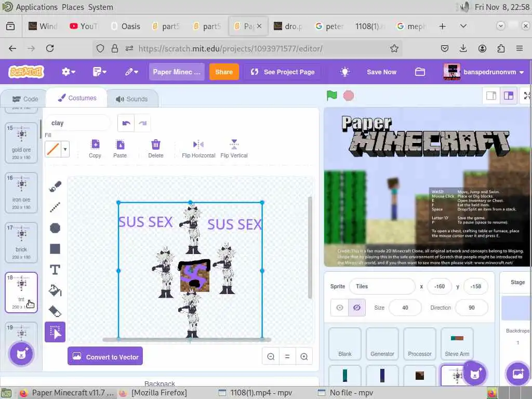Delete the selected costume content

[156, 149]
